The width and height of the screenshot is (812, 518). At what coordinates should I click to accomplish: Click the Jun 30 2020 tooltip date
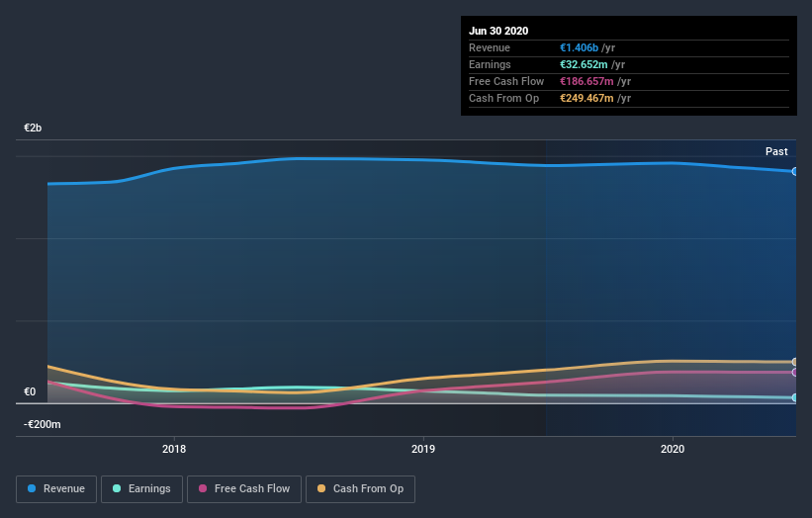498,31
